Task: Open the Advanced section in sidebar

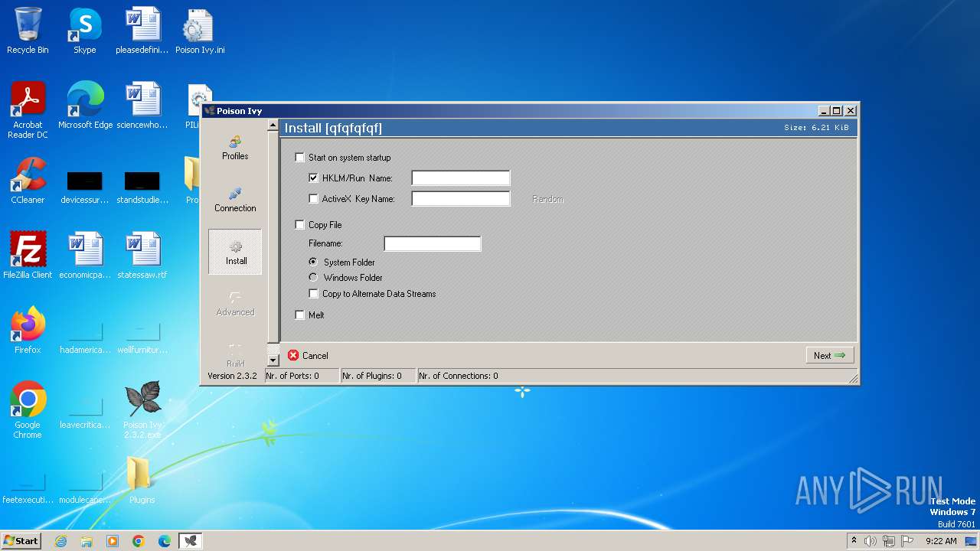Action: click(x=235, y=303)
